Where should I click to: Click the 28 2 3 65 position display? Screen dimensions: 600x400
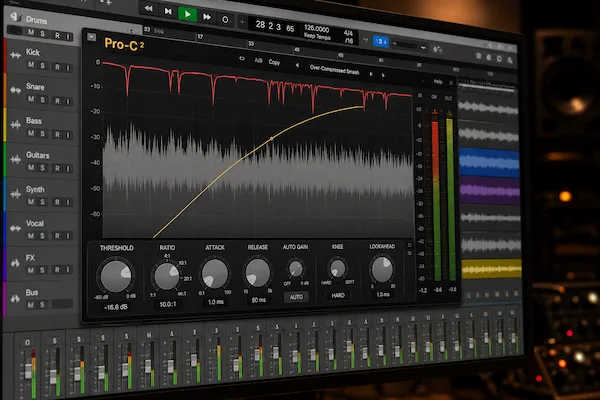[x=275, y=27]
